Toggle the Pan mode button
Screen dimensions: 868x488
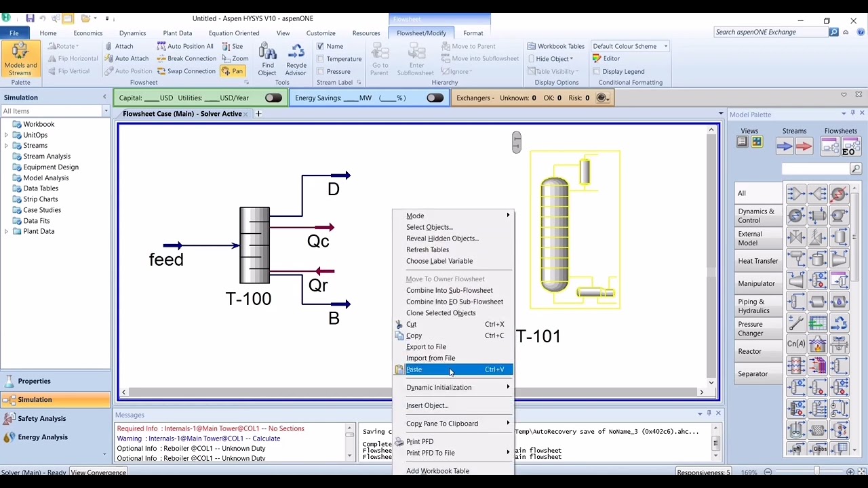pos(233,70)
